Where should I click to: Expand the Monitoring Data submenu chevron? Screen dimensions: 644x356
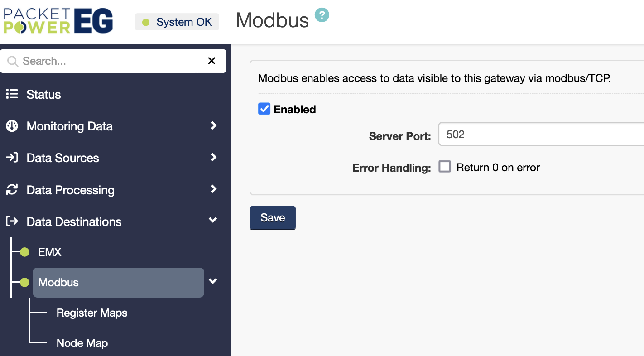point(214,125)
